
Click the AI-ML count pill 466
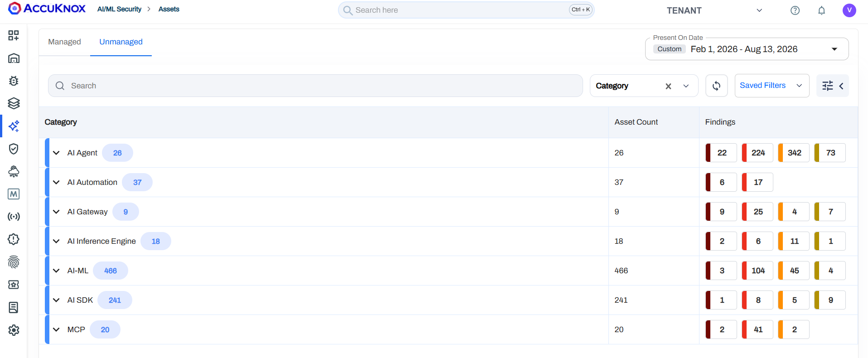111,271
